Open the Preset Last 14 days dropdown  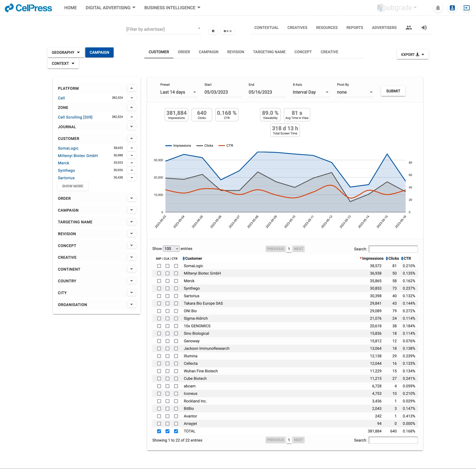point(179,92)
